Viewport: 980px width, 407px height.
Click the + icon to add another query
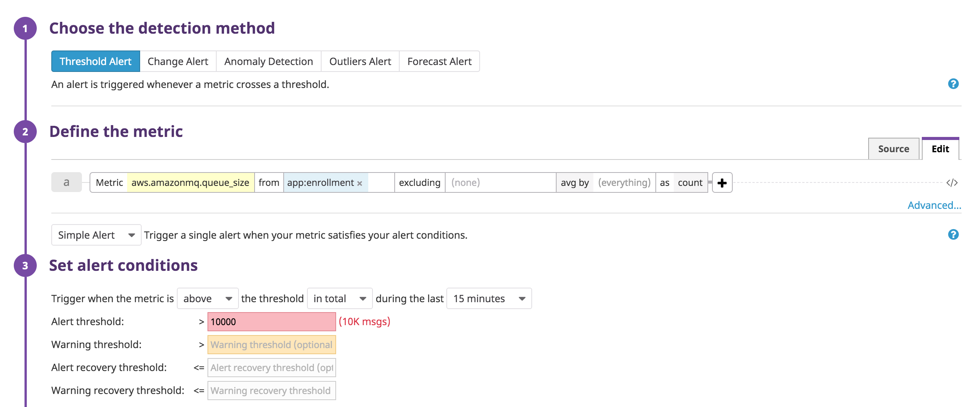tap(723, 183)
